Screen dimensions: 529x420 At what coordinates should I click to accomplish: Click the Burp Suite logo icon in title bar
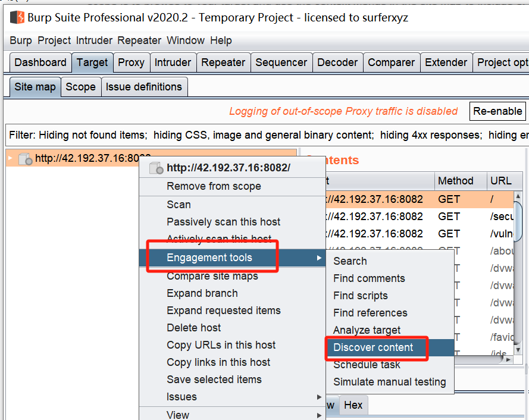coord(17,17)
